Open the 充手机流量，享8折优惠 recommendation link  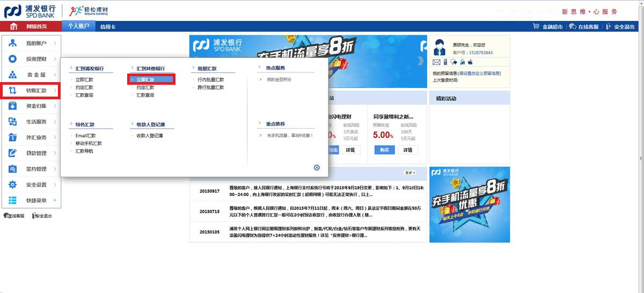point(290,136)
